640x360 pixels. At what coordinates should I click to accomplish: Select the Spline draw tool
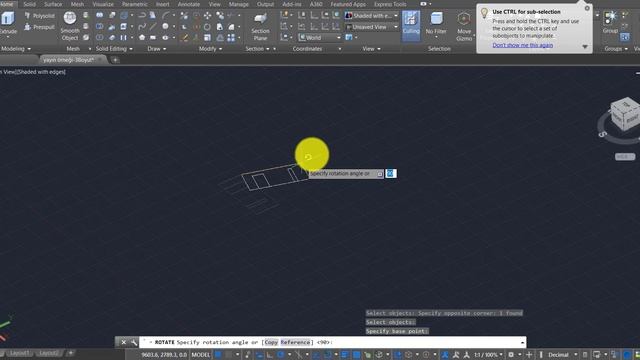(142, 27)
